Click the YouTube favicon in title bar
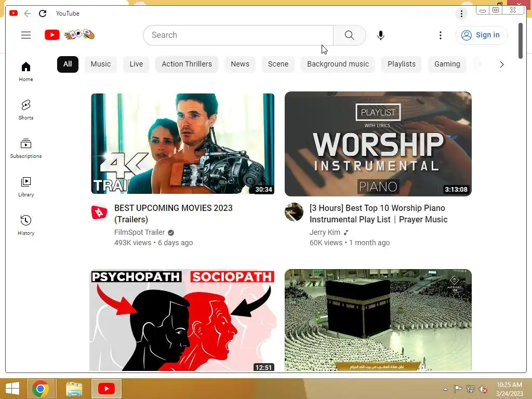Screen dimensions: 532x399 (x=14, y=13)
